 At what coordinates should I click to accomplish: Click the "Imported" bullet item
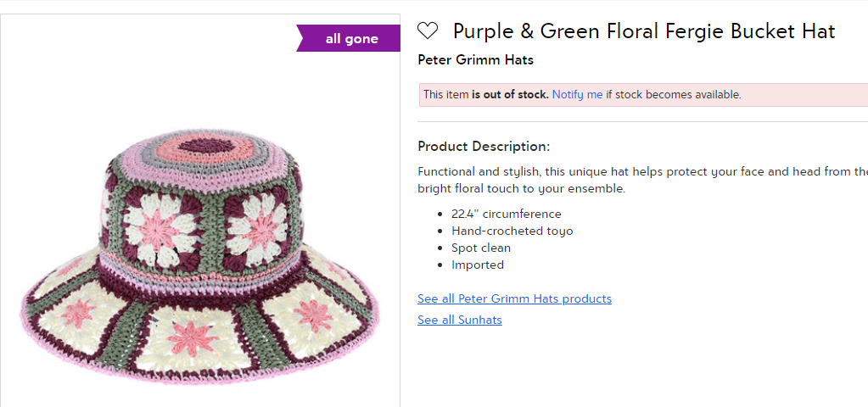[477, 265]
